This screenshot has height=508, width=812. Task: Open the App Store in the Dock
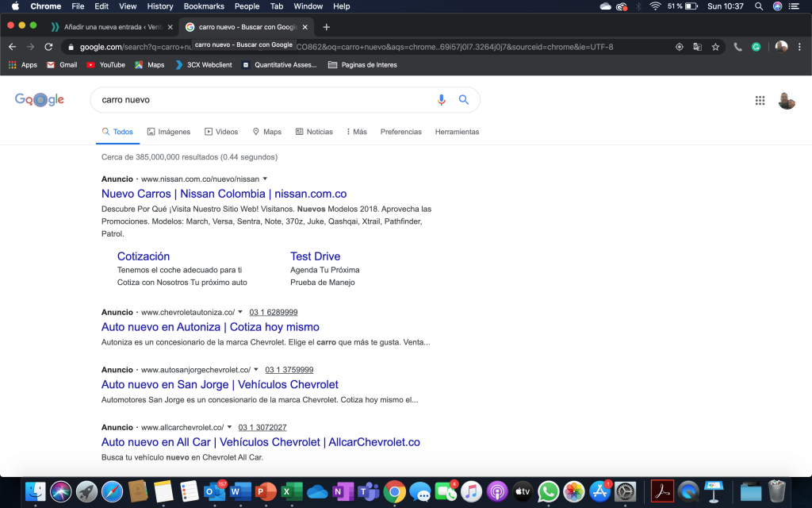click(599, 491)
